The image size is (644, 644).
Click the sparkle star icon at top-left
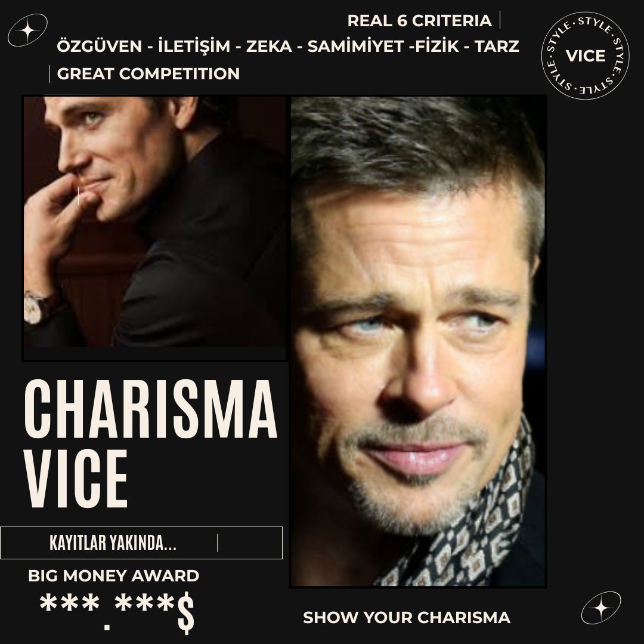pos(27,30)
